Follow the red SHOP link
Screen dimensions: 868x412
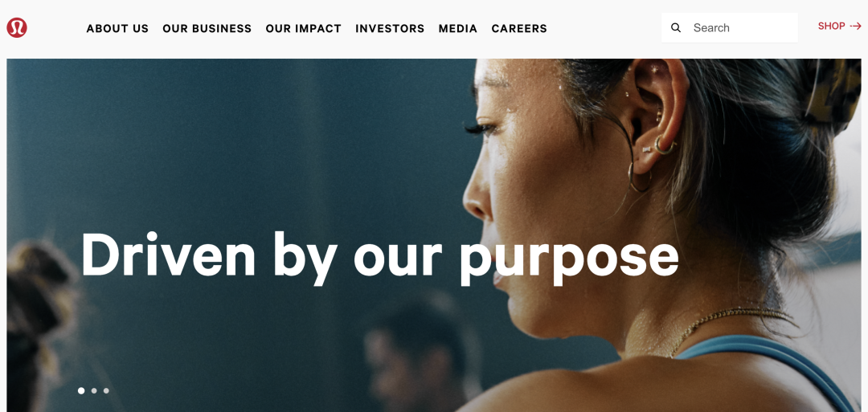(832, 26)
